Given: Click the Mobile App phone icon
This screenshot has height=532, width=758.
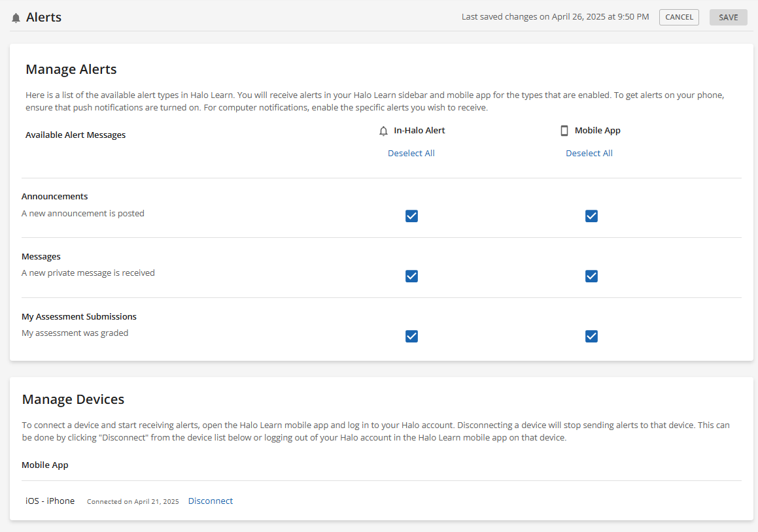Looking at the screenshot, I should tap(564, 131).
